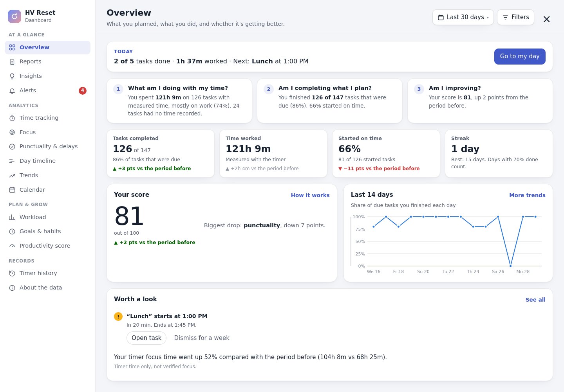
Task: Click the Time worked stat card
Action: [x=273, y=154]
